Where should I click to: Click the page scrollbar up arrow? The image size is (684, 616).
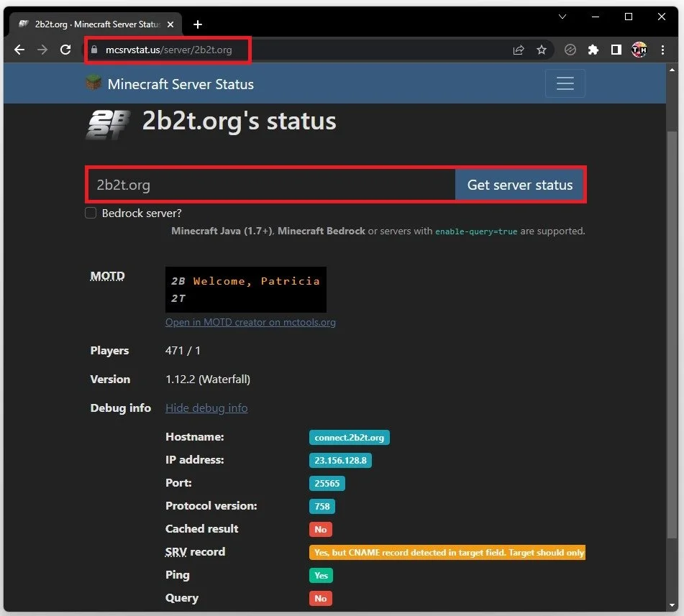click(672, 70)
